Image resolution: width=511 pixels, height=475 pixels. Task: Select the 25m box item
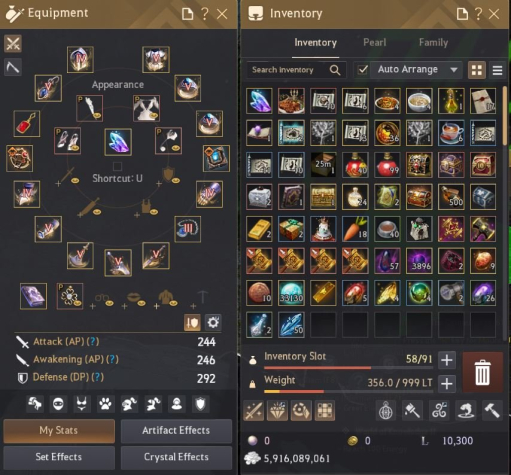(323, 165)
